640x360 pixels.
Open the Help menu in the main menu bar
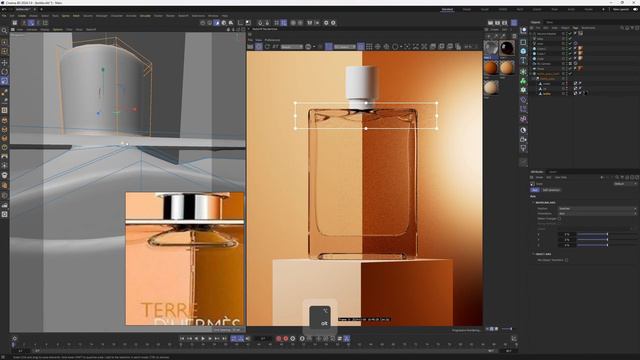224,16
